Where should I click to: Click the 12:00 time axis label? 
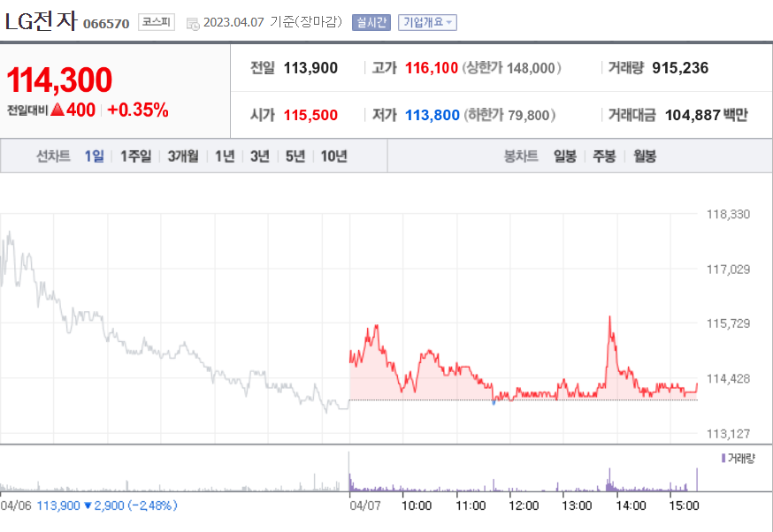click(x=524, y=505)
